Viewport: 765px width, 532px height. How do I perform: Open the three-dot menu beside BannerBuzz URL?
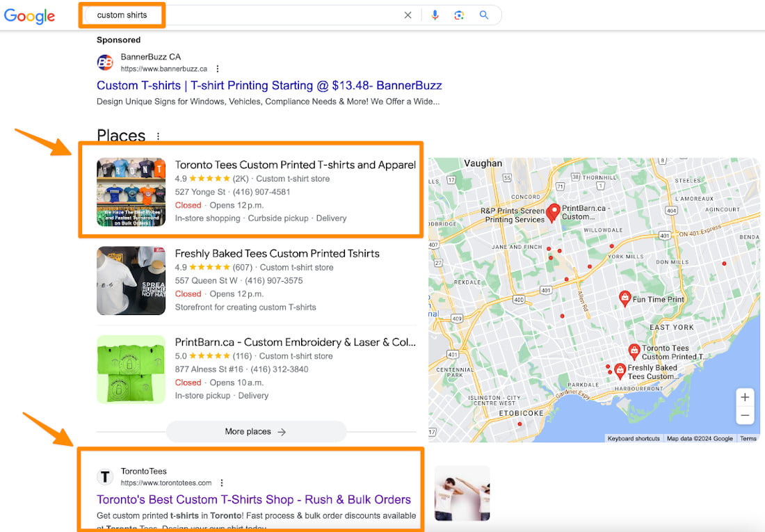point(218,68)
